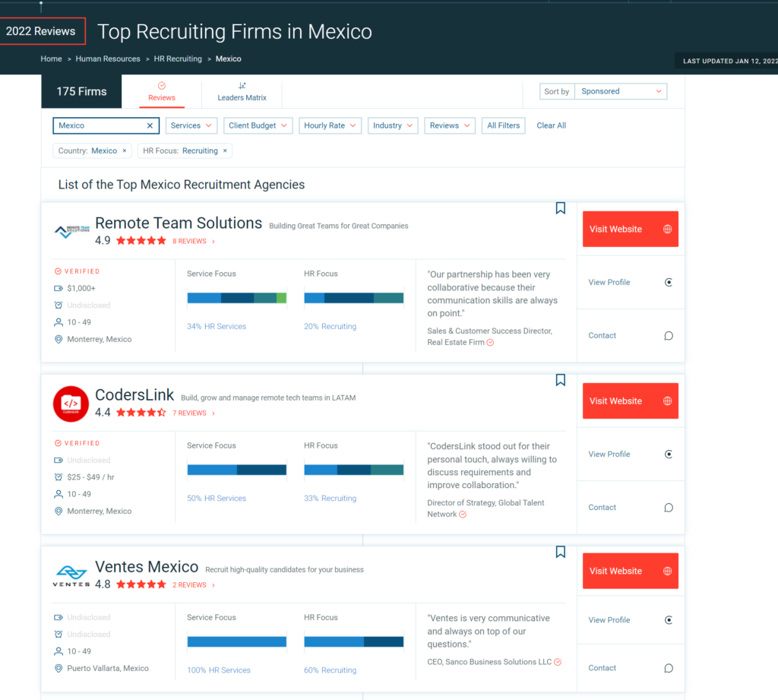778x700 pixels.
Task: Open the CodersLink firm title
Action: 134,395
